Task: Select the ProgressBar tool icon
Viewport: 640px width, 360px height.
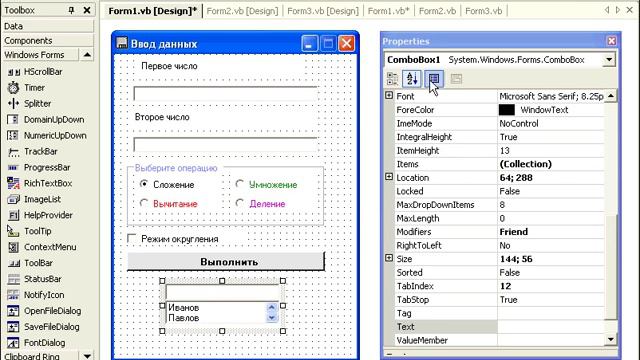Action: [x=13, y=167]
